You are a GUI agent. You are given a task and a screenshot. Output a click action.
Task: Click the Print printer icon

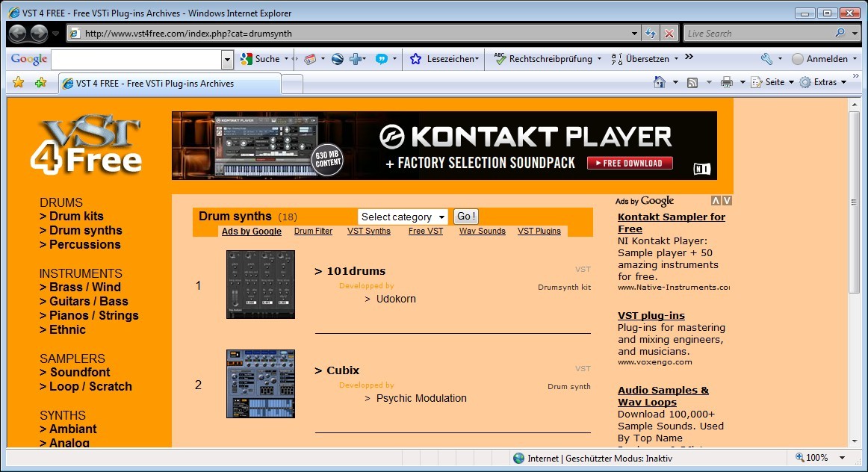[x=727, y=82]
